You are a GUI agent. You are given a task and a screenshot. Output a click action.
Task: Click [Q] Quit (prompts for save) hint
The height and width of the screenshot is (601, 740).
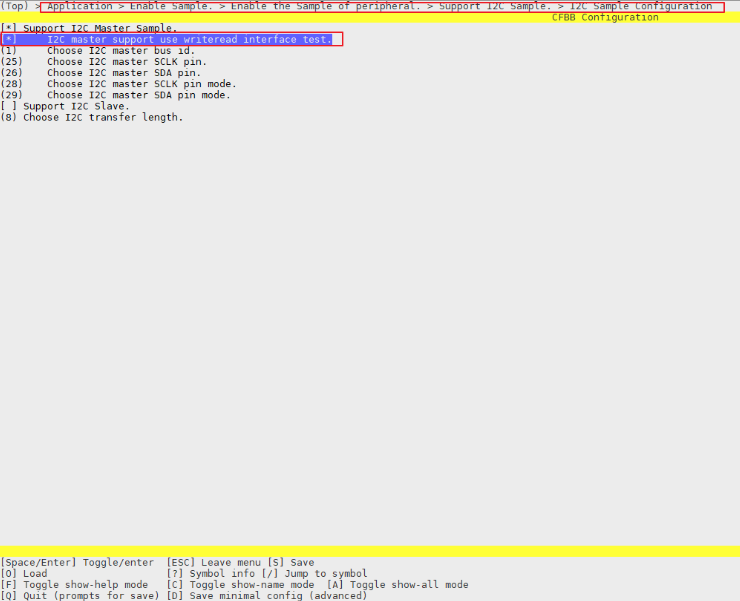click(80, 596)
